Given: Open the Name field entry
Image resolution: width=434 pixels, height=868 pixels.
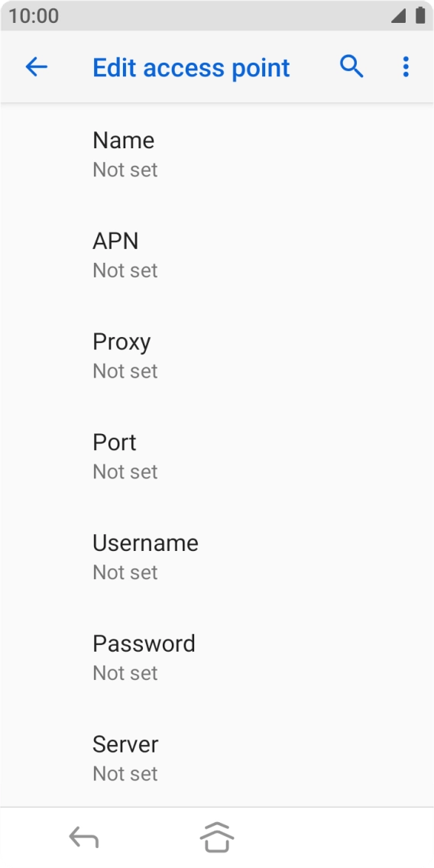Looking at the screenshot, I should click(217, 154).
